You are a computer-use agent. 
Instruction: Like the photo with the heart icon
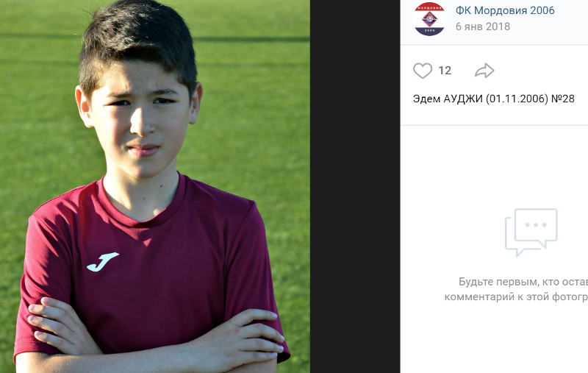[423, 71]
